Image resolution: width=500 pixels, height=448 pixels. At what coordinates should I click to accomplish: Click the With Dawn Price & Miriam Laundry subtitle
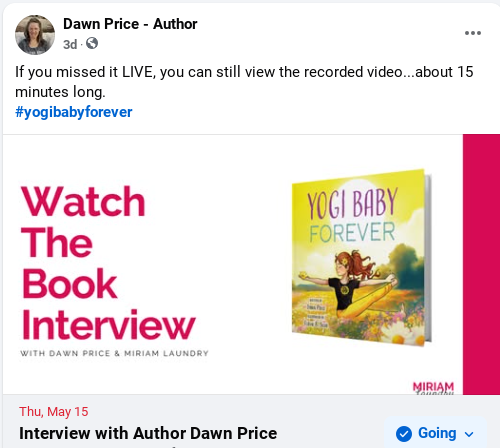[x=114, y=353]
